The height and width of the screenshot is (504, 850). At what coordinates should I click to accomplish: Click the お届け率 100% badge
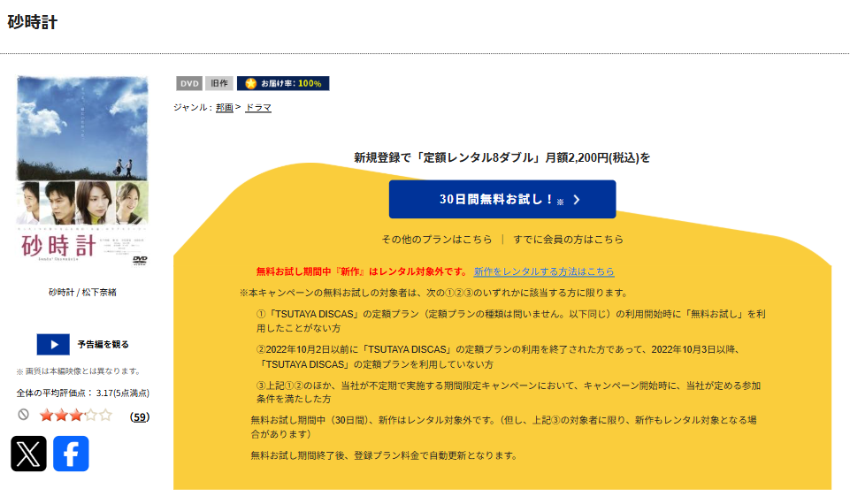point(283,83)
